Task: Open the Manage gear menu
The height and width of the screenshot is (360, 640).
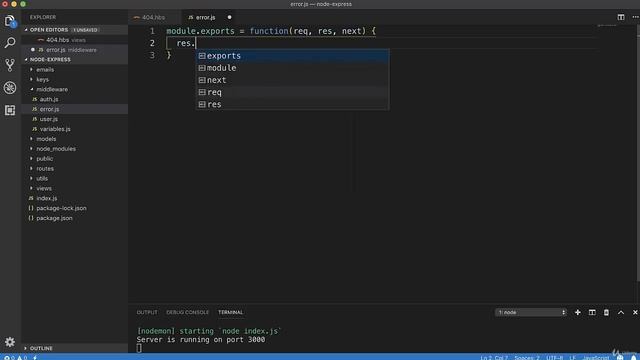Action: (10, 342)
